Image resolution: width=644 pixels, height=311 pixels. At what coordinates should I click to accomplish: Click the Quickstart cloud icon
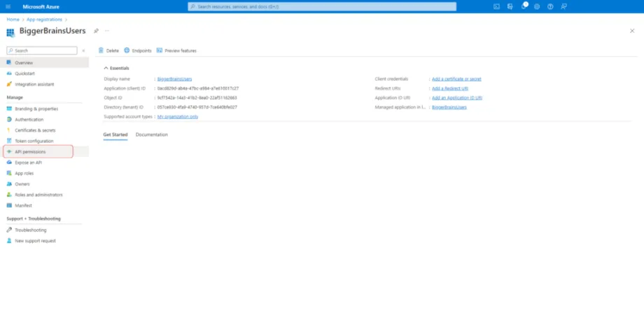[9, 74]
